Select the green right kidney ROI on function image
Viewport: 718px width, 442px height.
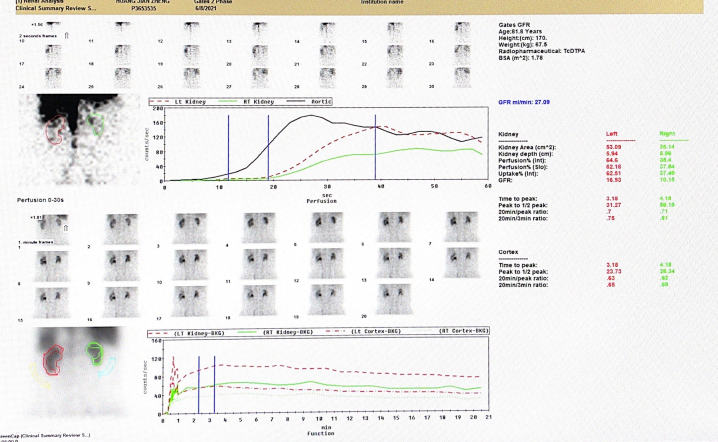click(x=95, y=354)
